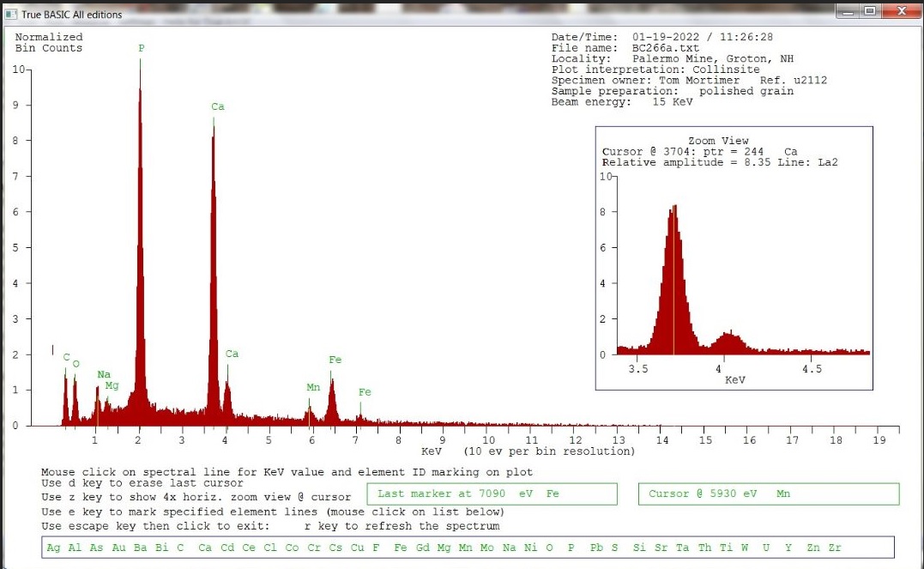Viewport: 924px width, 569px height.
Task: Click the 'Zoom View' heading
Action: pos(718,141)
